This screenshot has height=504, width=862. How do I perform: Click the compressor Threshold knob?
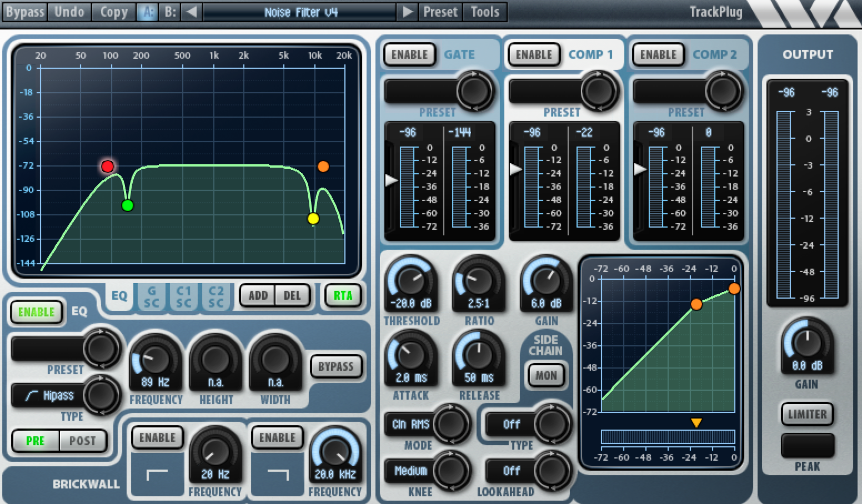(x=411, y=280)
